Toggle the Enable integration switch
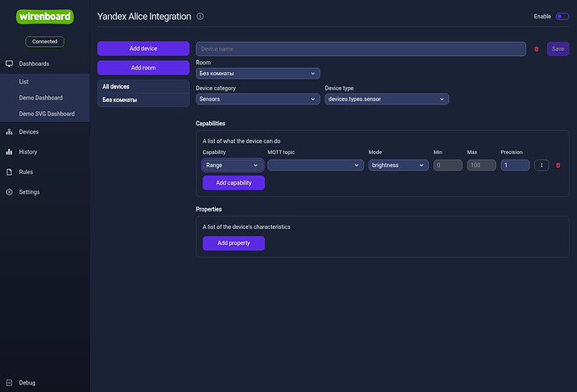577x392 pixels. click(x=562, y=17)
